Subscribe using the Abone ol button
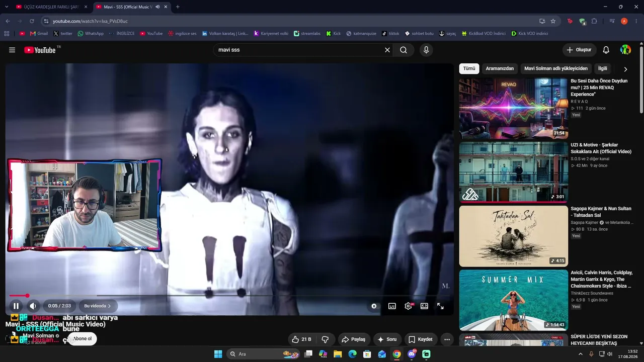The width and height of the screenshot is (644, 362). (83, 339)
